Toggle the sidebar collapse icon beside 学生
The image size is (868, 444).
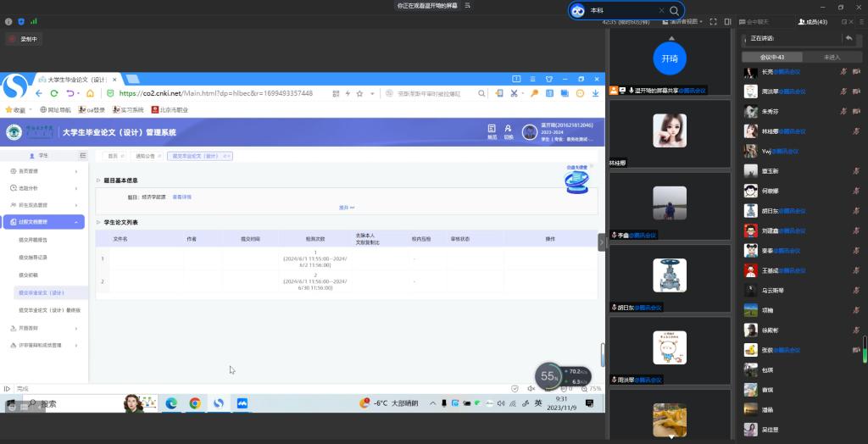coord(82,156)
